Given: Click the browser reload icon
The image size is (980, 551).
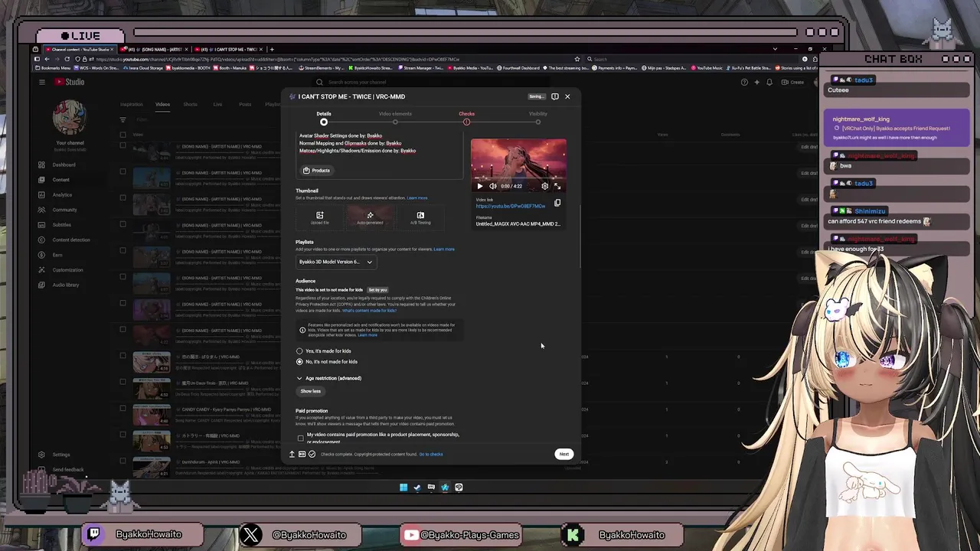Looking at the screenshot, I should click(67, 59).
